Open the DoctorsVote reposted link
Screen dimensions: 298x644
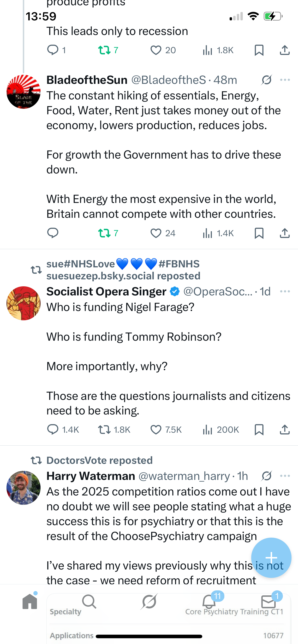coord(99,460)
